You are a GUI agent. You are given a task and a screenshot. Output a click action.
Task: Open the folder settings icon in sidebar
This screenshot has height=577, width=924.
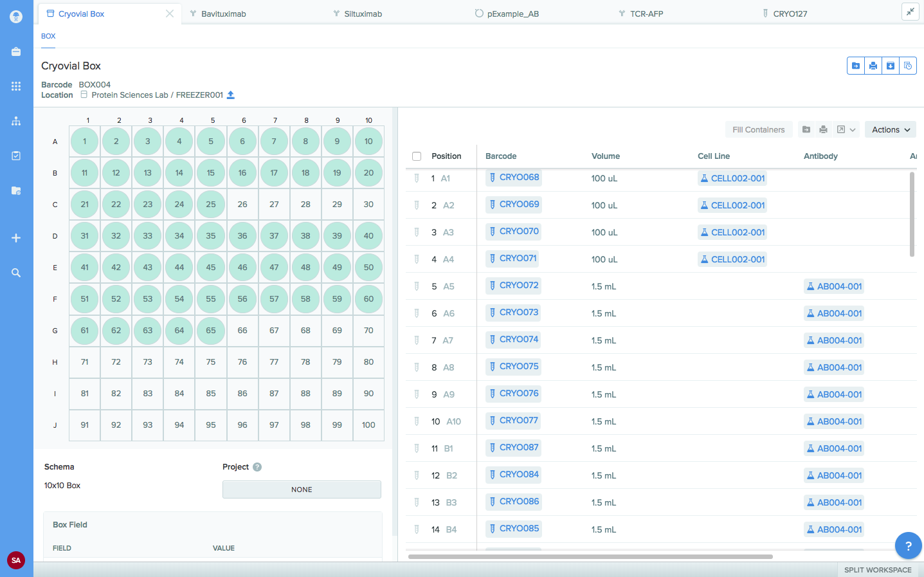(16, 190)
